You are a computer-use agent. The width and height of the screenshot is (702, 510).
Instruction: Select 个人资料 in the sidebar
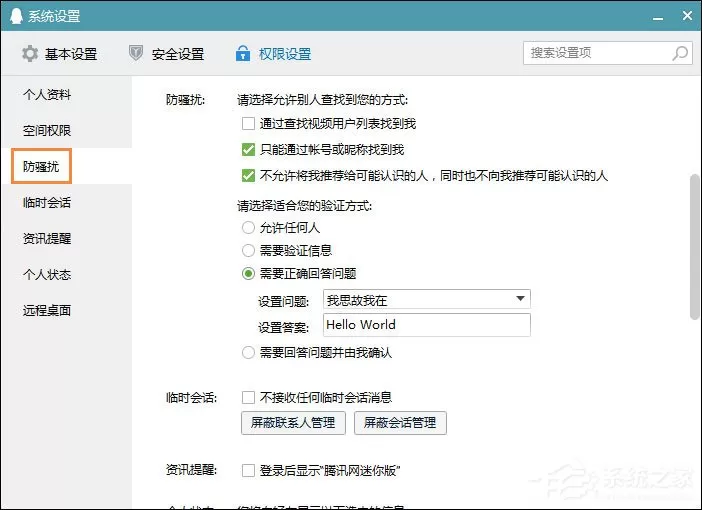pos(66,94)
